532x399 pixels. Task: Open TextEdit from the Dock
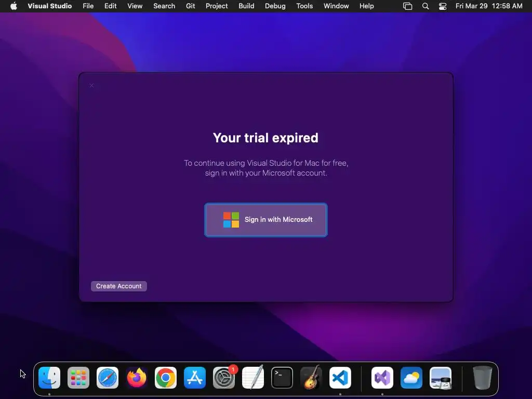(x=253, y=378)
